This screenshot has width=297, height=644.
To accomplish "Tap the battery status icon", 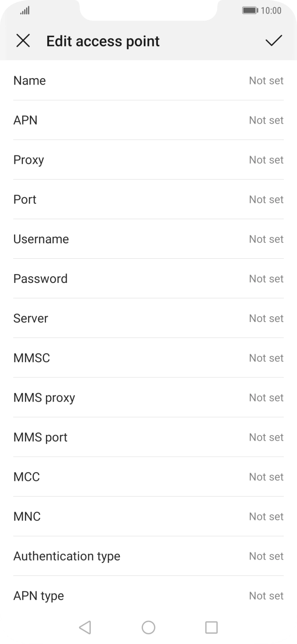I will pyautogui.click(x=250, y=11).
